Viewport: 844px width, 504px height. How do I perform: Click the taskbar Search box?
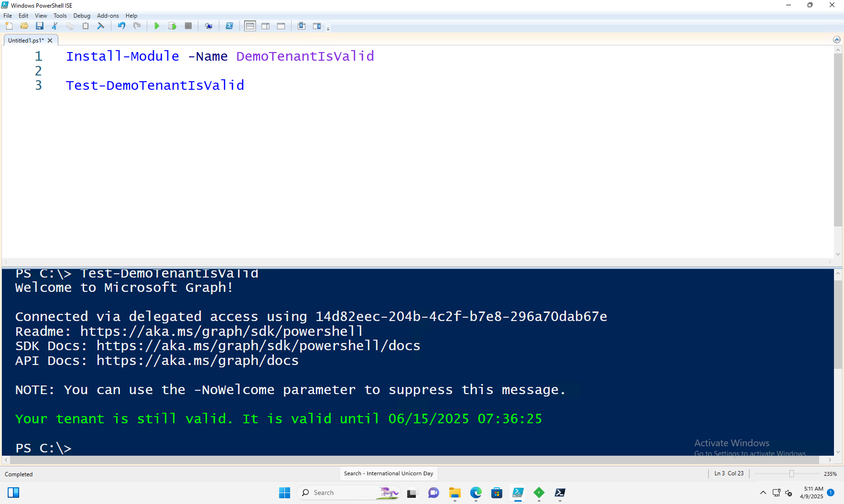coord(348,493)
